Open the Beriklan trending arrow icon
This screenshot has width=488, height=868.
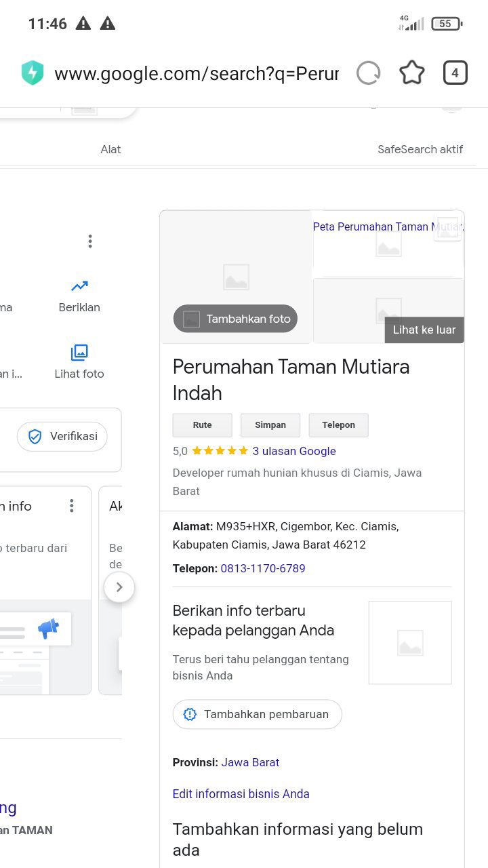tap(79, 287)
